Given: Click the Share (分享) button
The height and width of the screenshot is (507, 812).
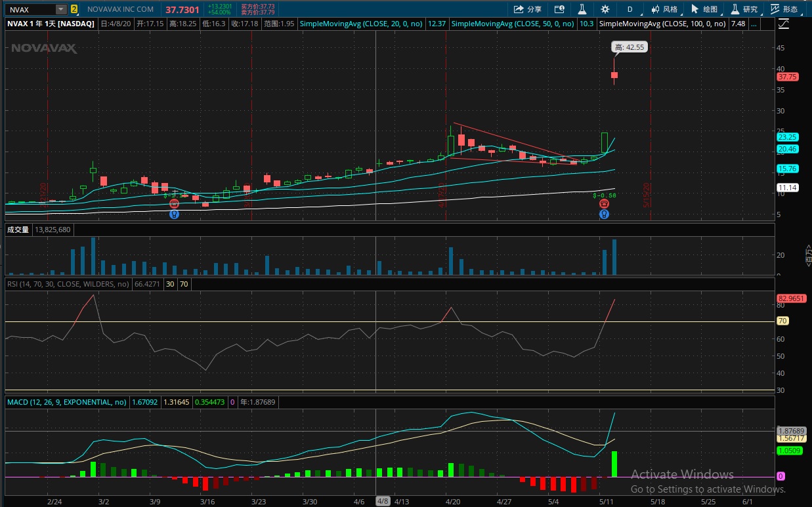Looking at the screenshot, I should [528, 9].
